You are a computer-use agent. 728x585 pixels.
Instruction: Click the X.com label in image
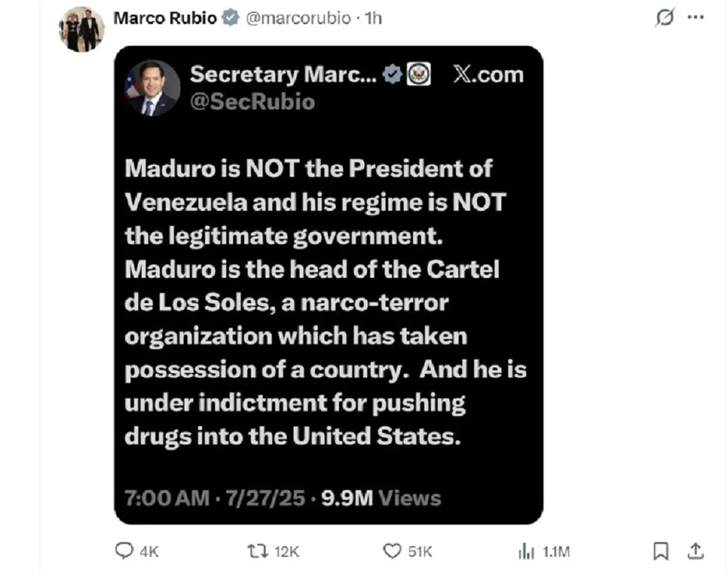tap(488, 75)
